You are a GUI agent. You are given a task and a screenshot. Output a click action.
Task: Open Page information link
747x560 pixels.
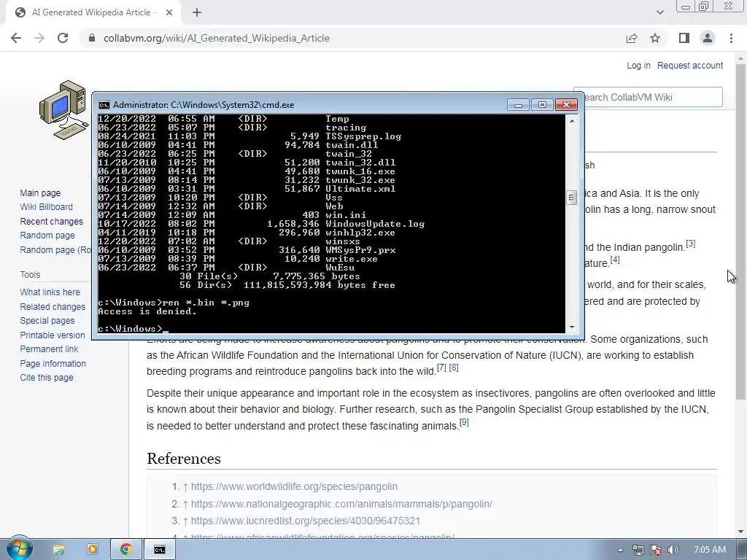pyautogui.click(x=53, y=363)
